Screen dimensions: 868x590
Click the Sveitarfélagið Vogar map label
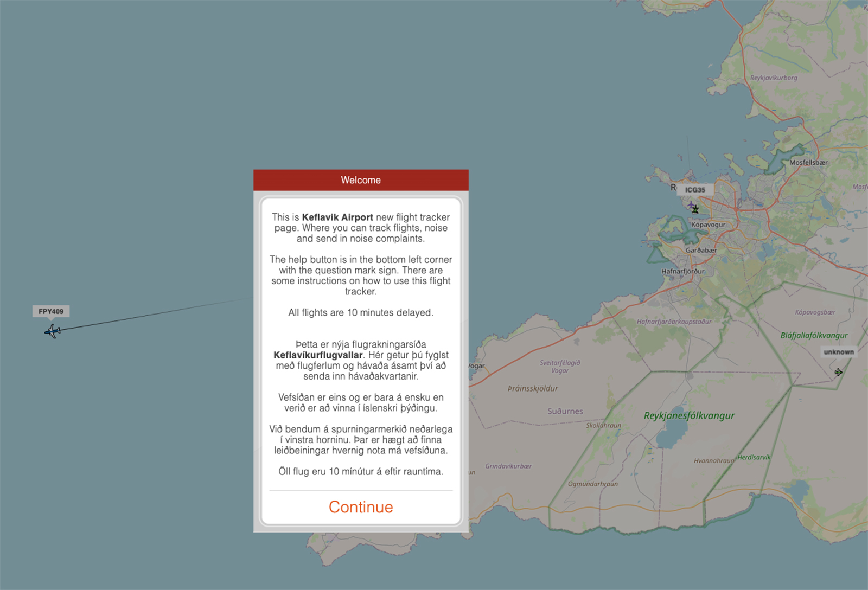[560, 367]
